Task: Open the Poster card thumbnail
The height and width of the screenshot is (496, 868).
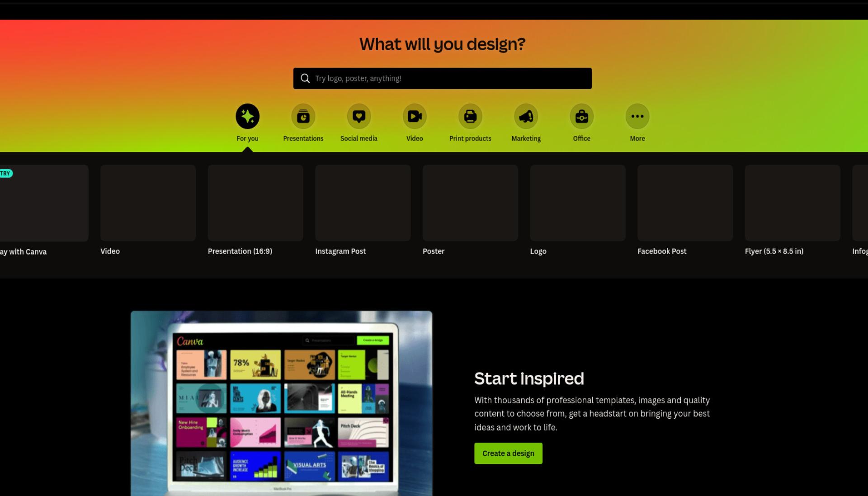Action: pos(470,203)
